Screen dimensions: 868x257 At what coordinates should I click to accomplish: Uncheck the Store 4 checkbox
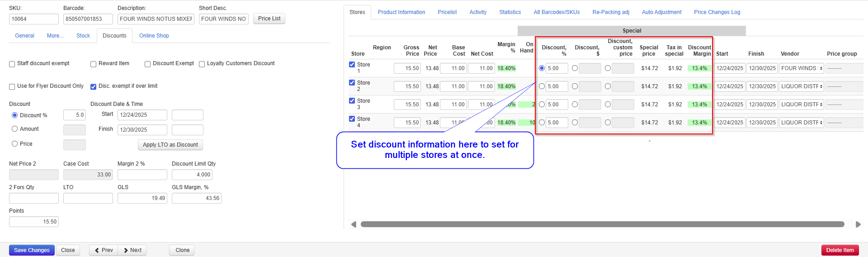352,119
